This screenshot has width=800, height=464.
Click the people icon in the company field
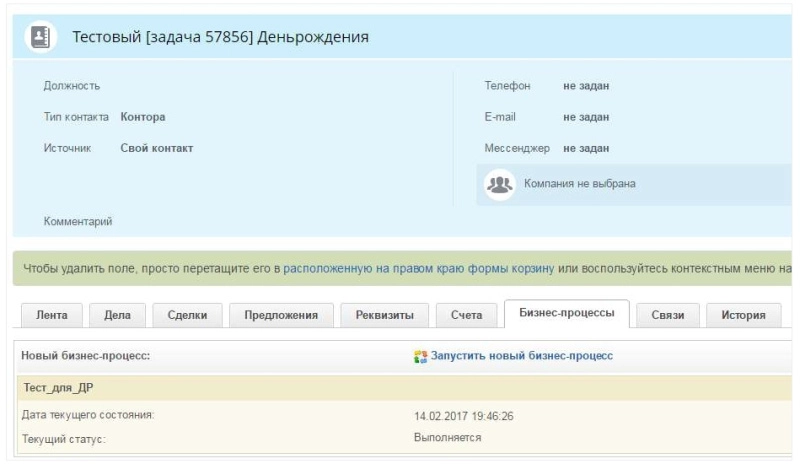[499, 184]
